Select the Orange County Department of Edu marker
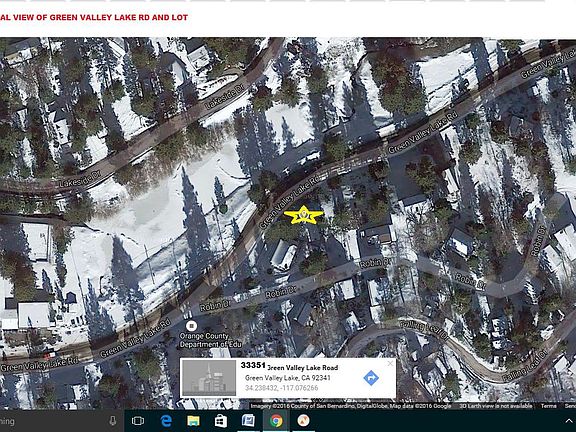 (191, 326)
